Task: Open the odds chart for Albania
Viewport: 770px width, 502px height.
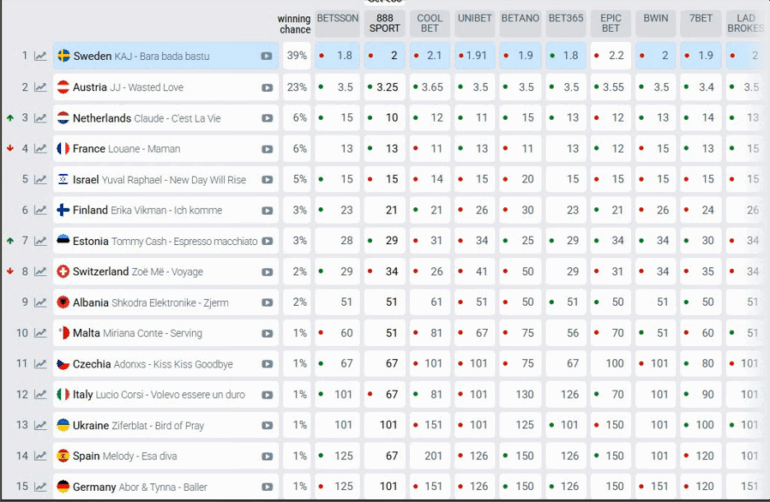Action: pos(40,302)
